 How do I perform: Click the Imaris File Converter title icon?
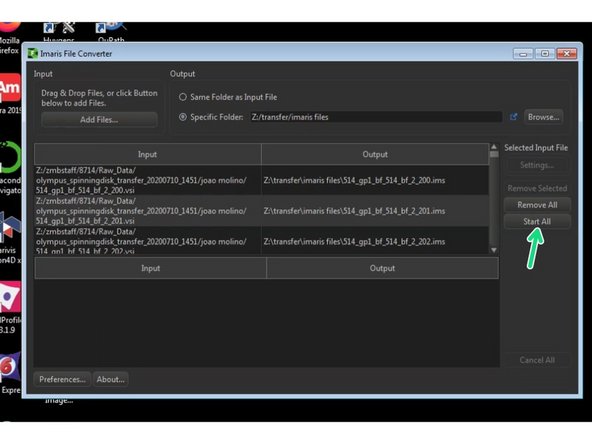[x=32, y=54]
